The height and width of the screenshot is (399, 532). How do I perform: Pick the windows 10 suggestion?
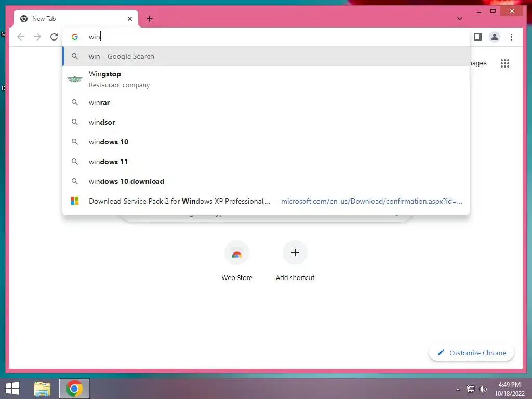267,142
